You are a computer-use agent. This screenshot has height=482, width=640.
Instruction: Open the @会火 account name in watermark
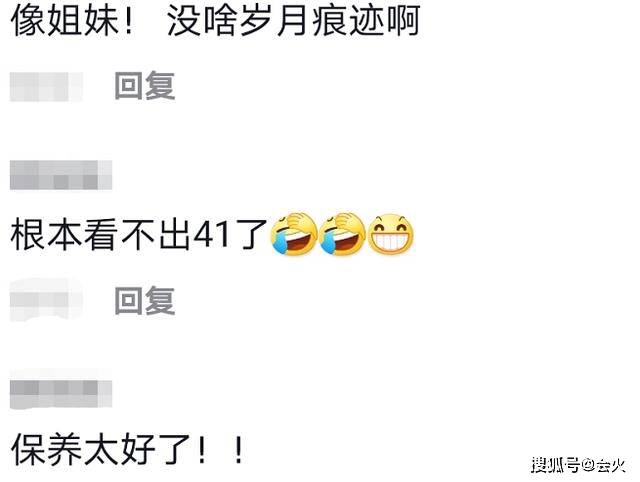(x=603, y=465)
